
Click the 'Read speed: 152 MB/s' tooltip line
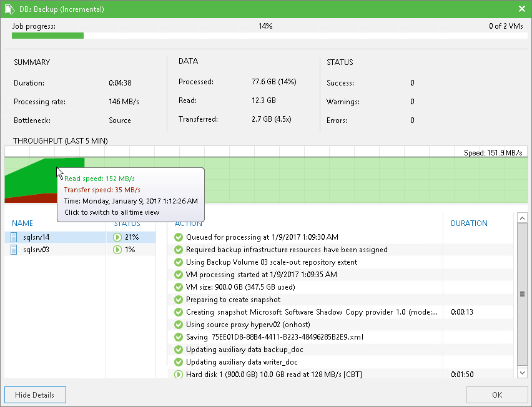(99, 179)
